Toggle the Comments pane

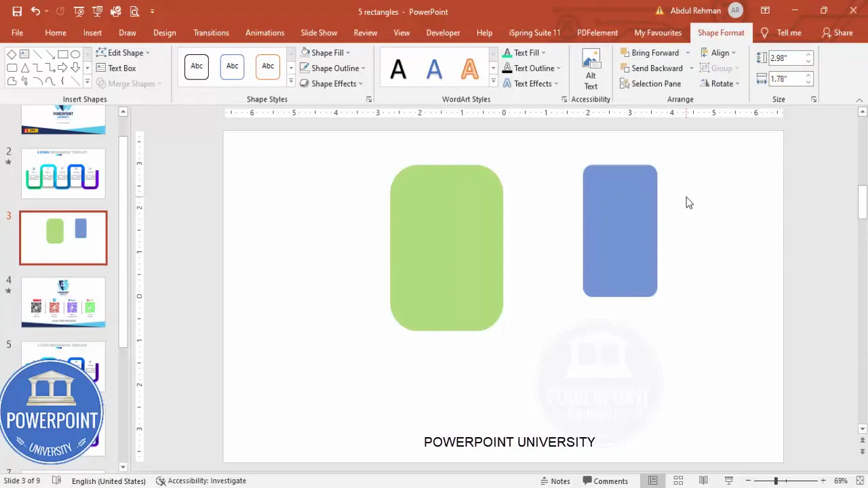coord(606,481)
